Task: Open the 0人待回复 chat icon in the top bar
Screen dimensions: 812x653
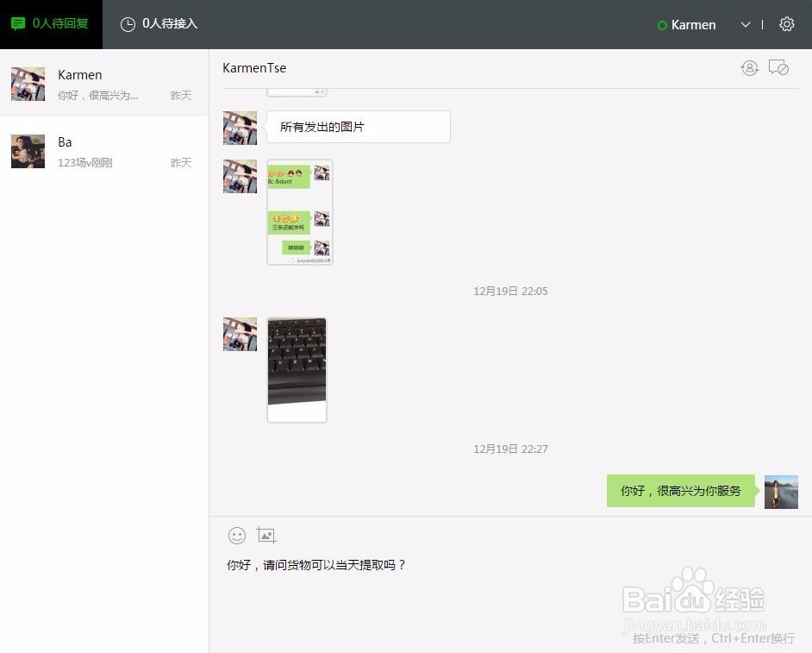Action: (x=18, y=24)
